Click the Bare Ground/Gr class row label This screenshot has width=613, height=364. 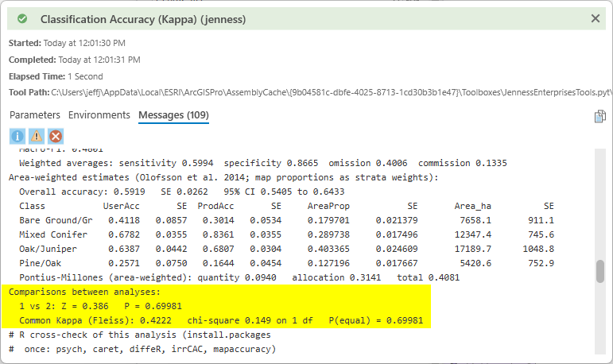point(56,220)
